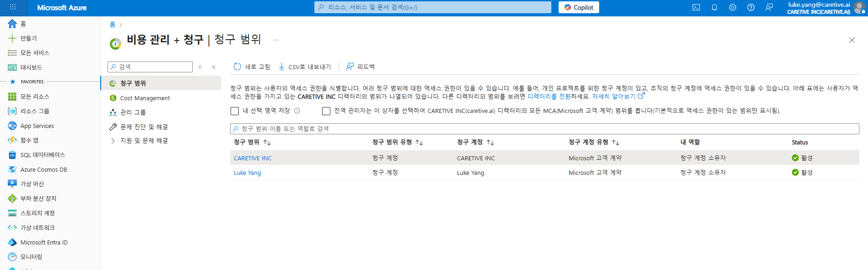The width and height of the screenshot is (868, 270).
Task: Export to CSV from the toolbar
Action: pyautogui.click(x=305, y=67)
